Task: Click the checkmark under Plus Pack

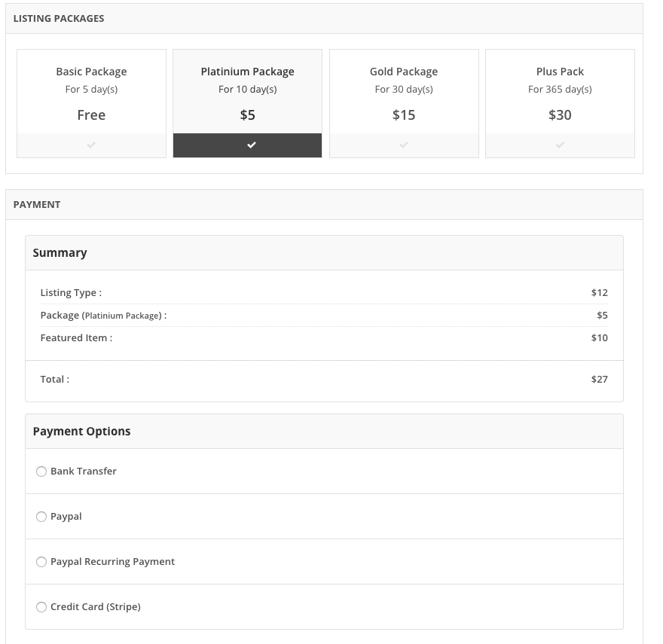Action: pyautogui.click(x=560, y=145)
